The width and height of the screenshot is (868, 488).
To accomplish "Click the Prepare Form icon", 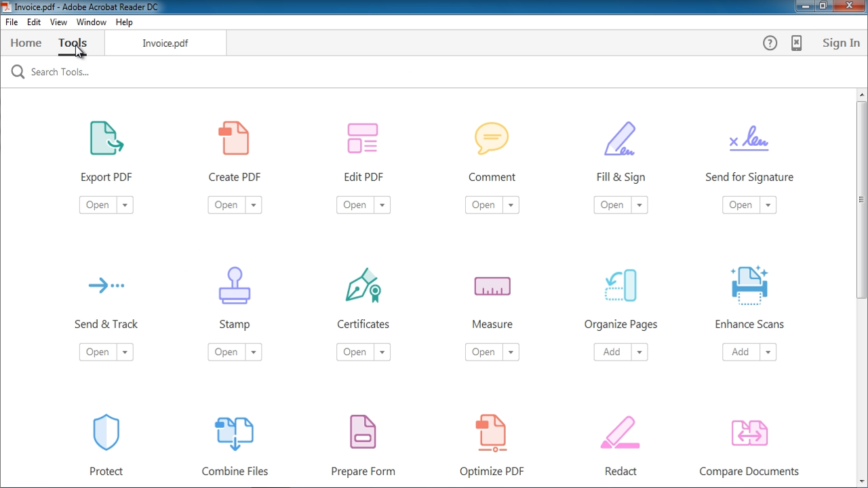I will 363,432.
